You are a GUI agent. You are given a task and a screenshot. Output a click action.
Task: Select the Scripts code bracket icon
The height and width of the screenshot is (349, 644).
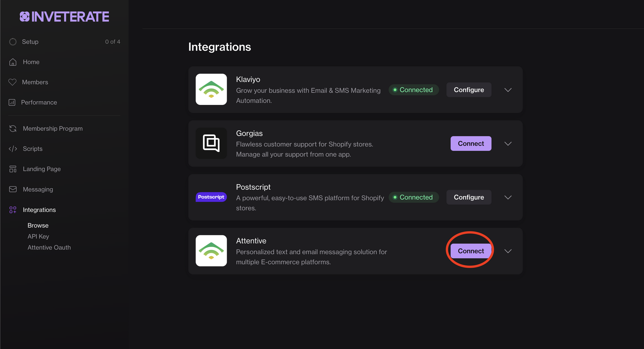pyautogui.click(x=13, y=149)
